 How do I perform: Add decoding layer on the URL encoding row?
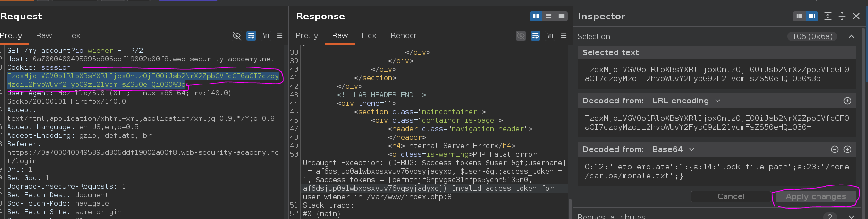[x=848, y=101]
